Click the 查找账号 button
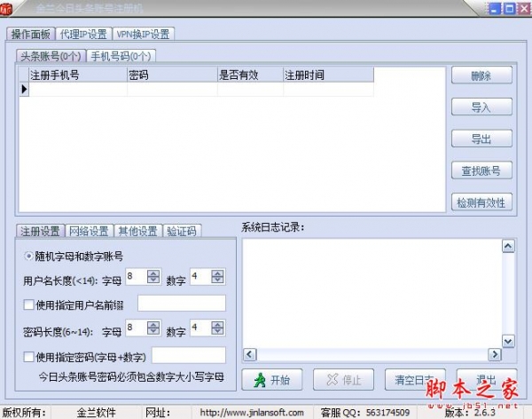532x419 pixels. (481, 170)
